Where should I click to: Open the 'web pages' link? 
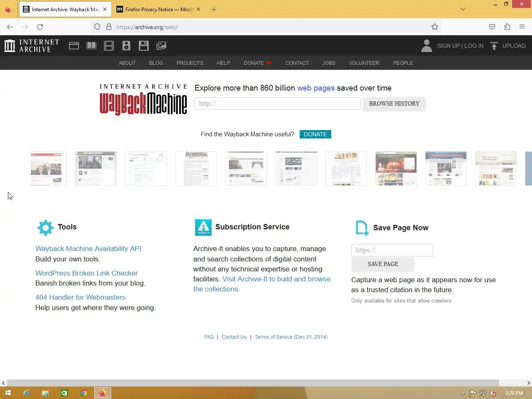(x=316, y=88)
